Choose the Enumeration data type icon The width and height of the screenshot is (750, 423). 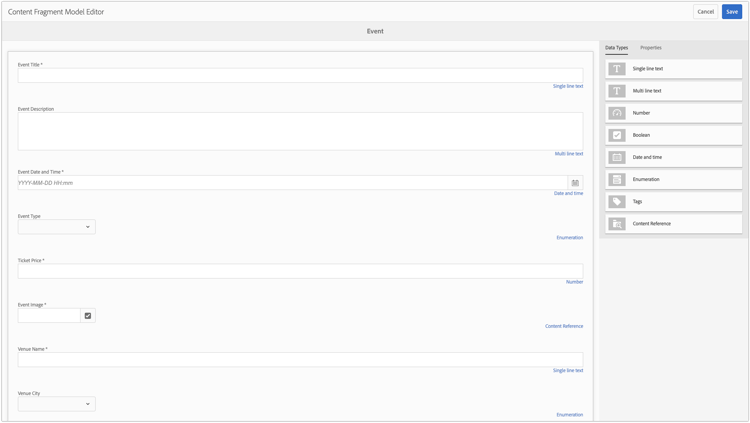click(617, 179)
